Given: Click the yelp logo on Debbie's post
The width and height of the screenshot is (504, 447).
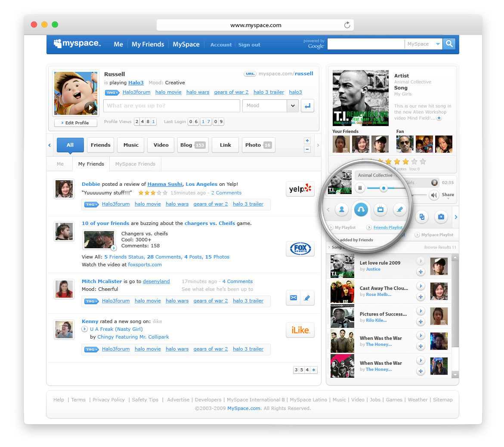Looking at the screenshot, I should point(300,188).
